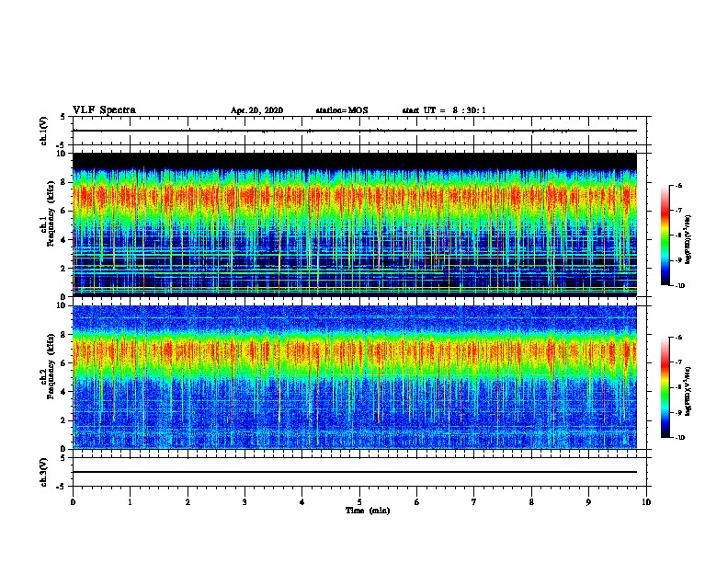Click the ch.3 voltage waveform trace
Image resolution: width=728 pixels, height=563 pixels.
(x=355, y=472)
